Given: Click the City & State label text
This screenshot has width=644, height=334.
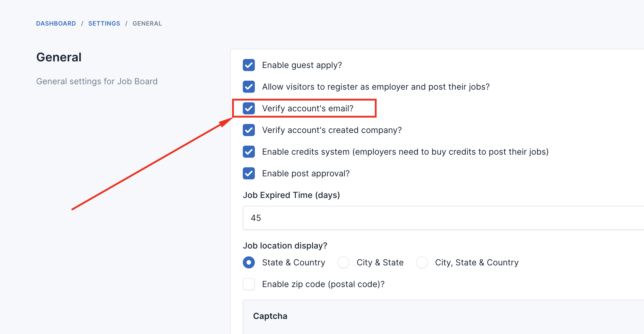Looking at the screenshot, I should (380, 263).
